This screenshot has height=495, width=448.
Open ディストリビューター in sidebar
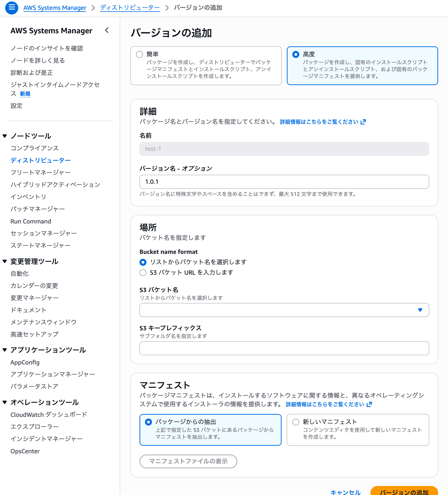(41, 160)
